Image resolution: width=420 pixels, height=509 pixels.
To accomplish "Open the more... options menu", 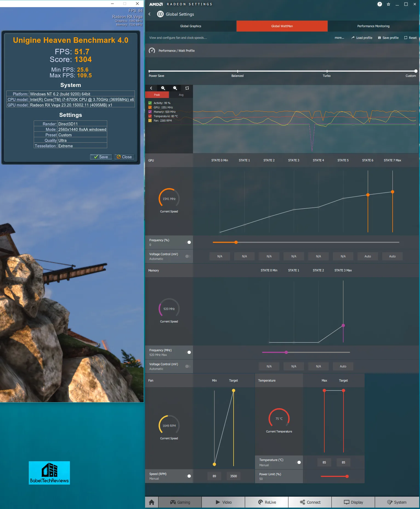I will point(339,38).
